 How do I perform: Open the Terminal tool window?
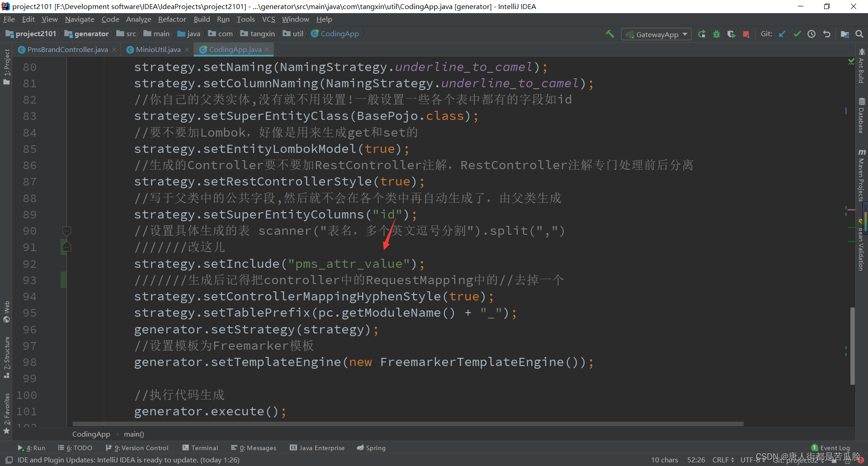(200, 448)
